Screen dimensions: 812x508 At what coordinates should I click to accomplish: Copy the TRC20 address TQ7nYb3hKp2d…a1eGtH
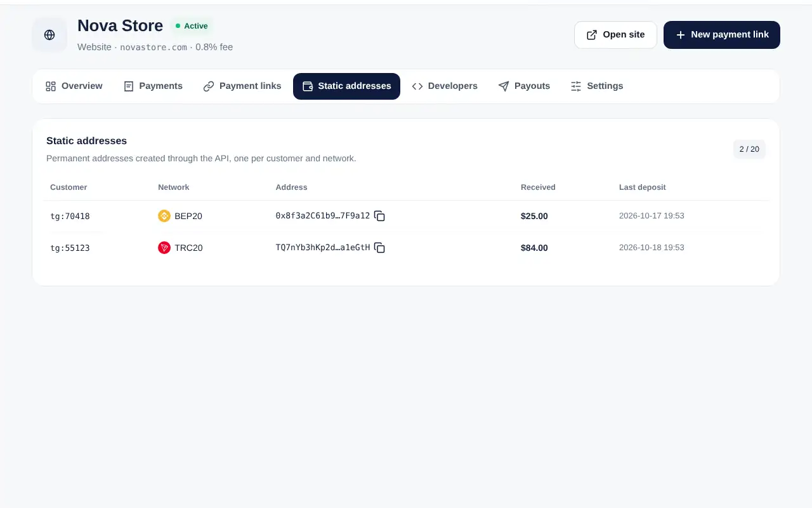379,248
